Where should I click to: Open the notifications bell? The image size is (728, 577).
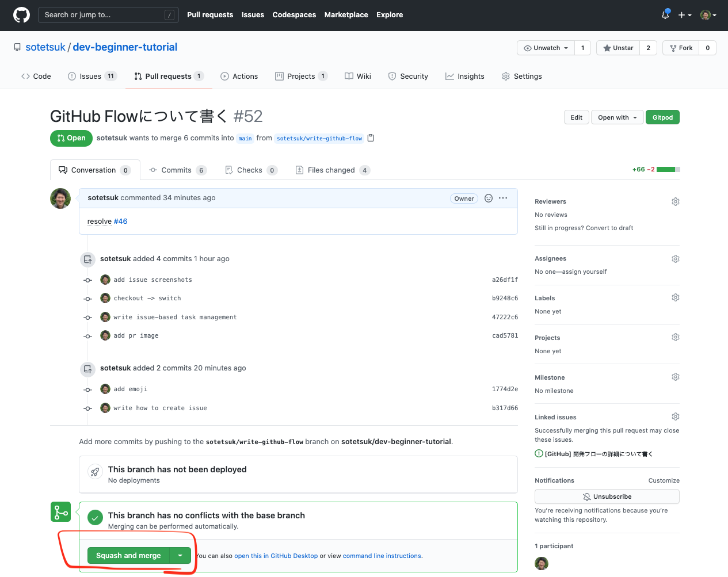[665, 15]
